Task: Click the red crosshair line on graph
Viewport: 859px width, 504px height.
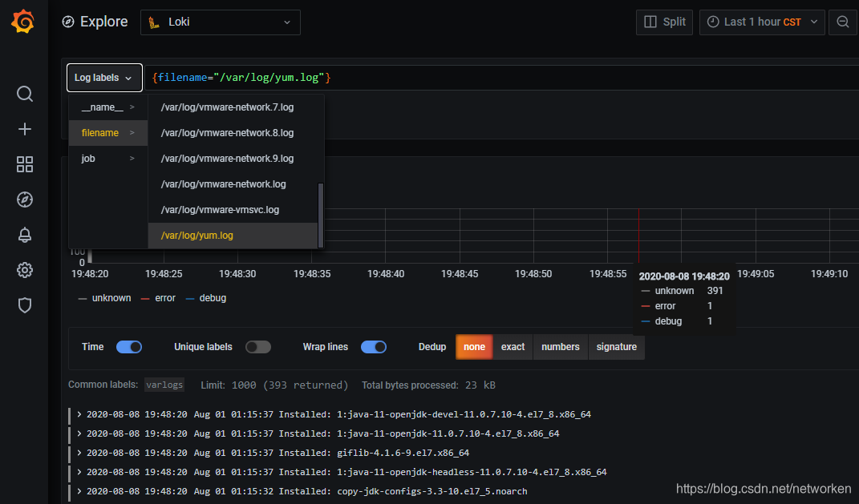Action: click(x=638, y=236)
